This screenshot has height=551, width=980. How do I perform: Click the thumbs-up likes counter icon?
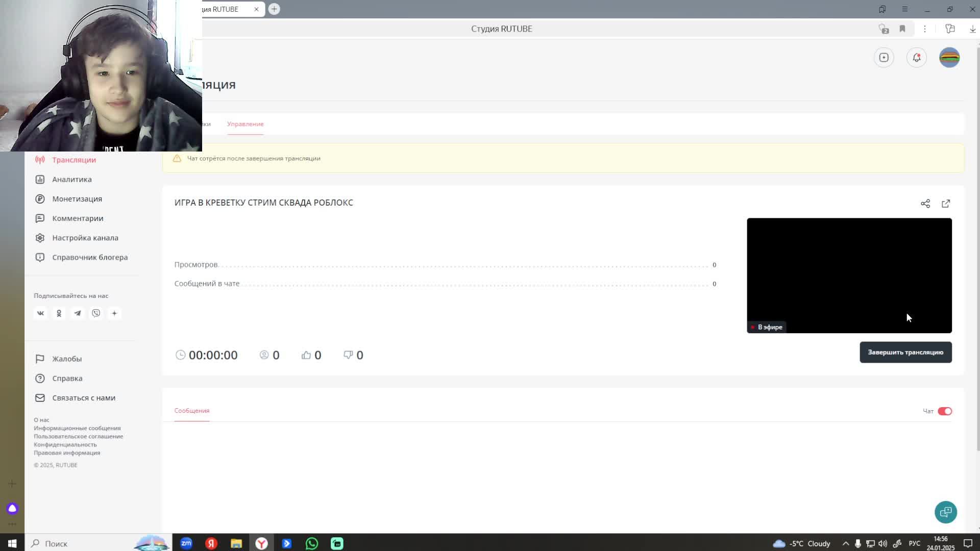[x=306, y=355]
